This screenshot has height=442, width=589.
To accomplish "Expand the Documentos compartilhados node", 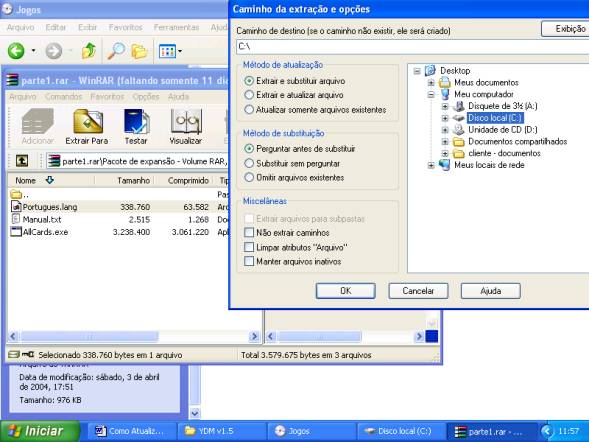I will tap(445, 142).
